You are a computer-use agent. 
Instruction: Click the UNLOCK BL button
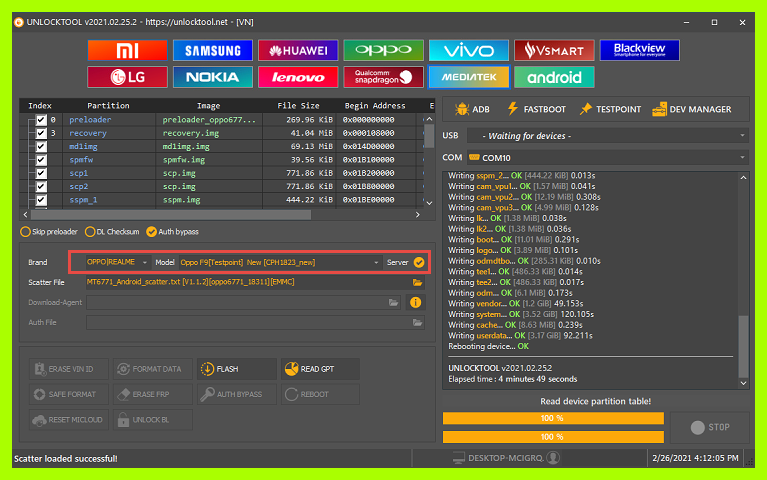point(153,420)
